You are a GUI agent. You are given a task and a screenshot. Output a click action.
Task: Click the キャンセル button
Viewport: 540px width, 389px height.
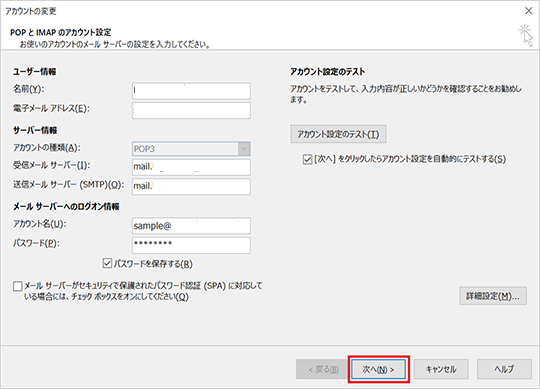441,369
